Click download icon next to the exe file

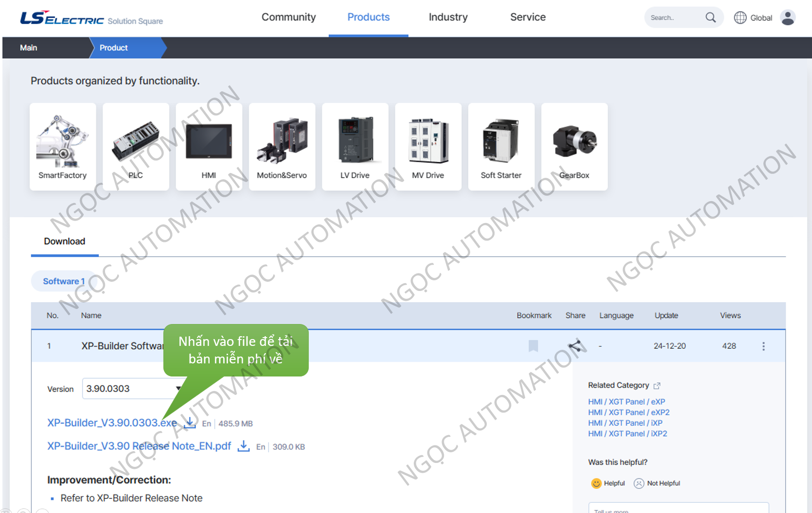(190, 423)
